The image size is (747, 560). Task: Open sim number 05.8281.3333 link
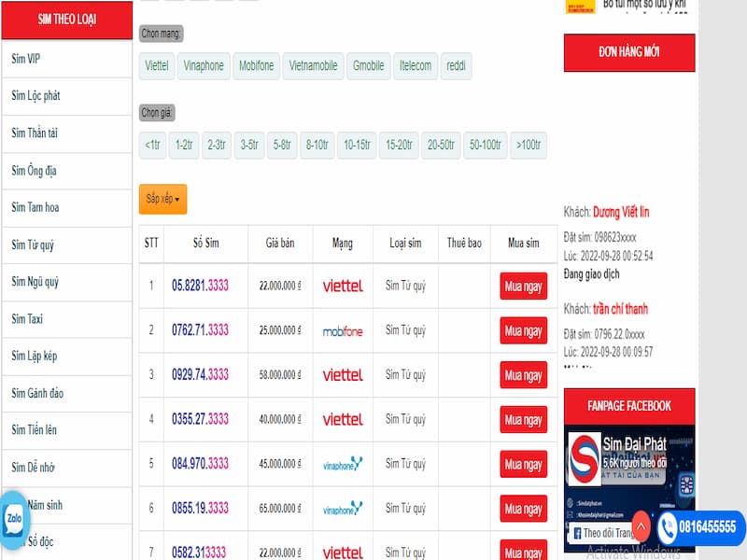click(200, 286)
